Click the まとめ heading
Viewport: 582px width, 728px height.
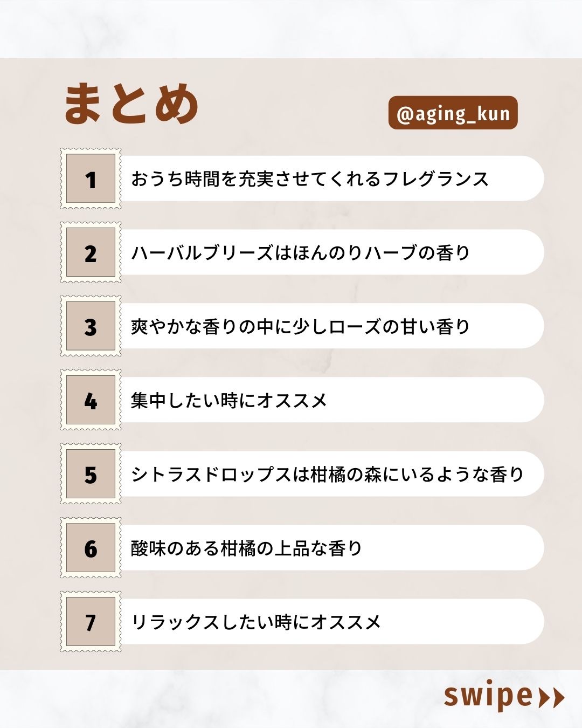pos(131,104)
